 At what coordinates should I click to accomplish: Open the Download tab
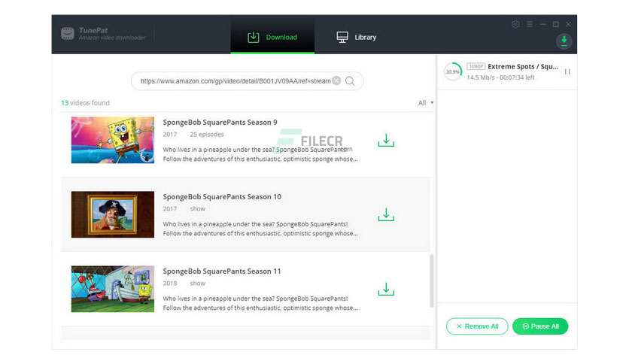tap(272, 37)
